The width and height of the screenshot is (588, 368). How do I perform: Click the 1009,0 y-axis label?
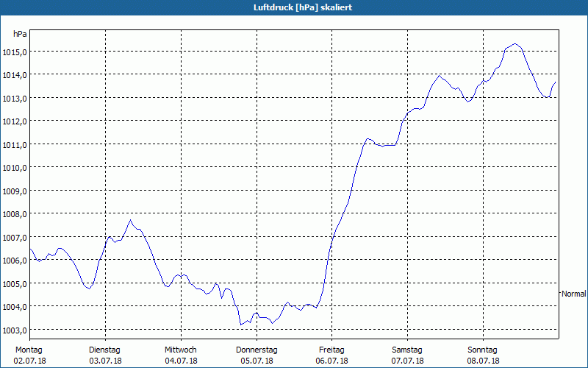coord(16,191)
